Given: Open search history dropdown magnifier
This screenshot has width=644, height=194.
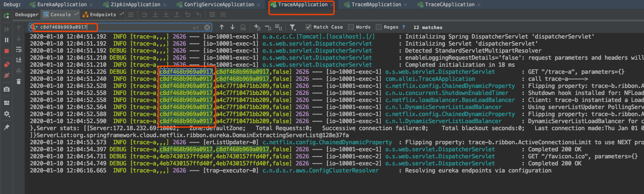Looking at the screenshot, I should [34, 27].
